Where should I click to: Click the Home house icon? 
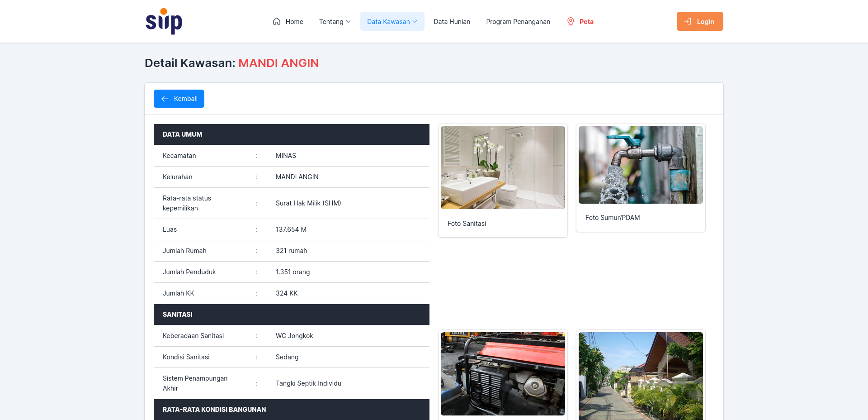coord(277,21)
